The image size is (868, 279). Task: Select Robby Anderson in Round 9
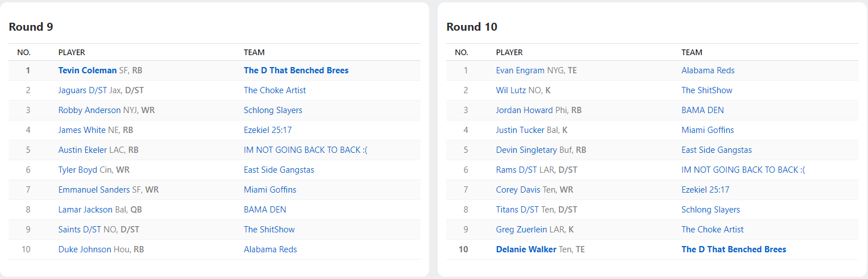(x=89, y=110)
